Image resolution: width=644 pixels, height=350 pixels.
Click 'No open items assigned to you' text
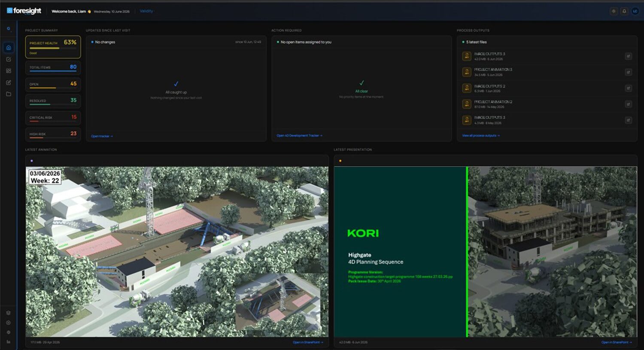(x=306, y=42)
